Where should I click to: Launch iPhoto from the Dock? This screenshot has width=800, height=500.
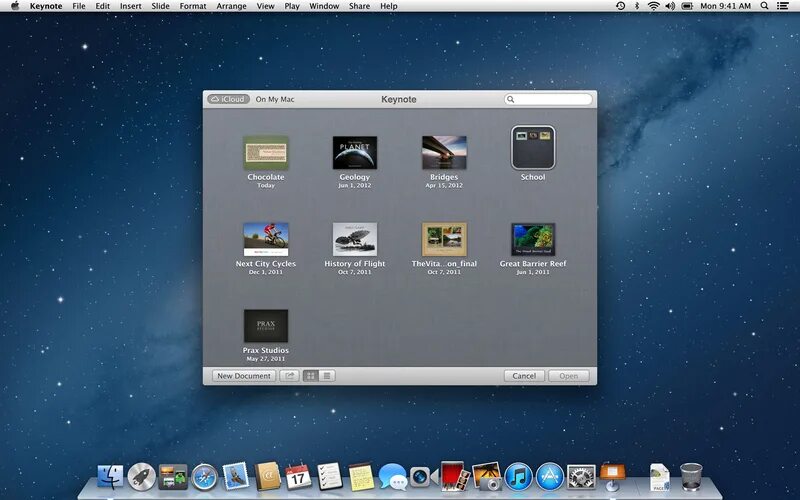click(487, 476)
